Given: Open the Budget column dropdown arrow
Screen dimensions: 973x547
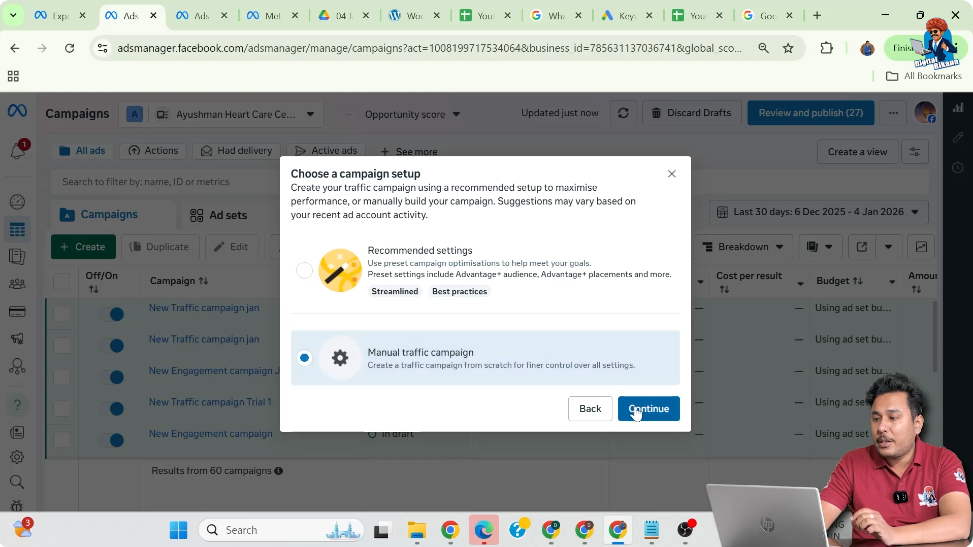Looking at the screenshot, I should [892, 282].
